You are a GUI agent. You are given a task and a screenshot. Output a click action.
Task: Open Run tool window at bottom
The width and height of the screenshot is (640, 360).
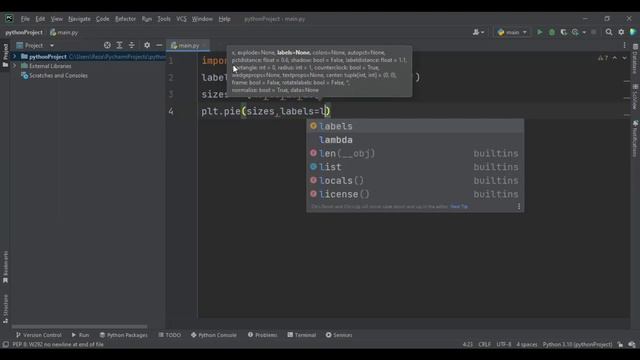pos(80,335)
